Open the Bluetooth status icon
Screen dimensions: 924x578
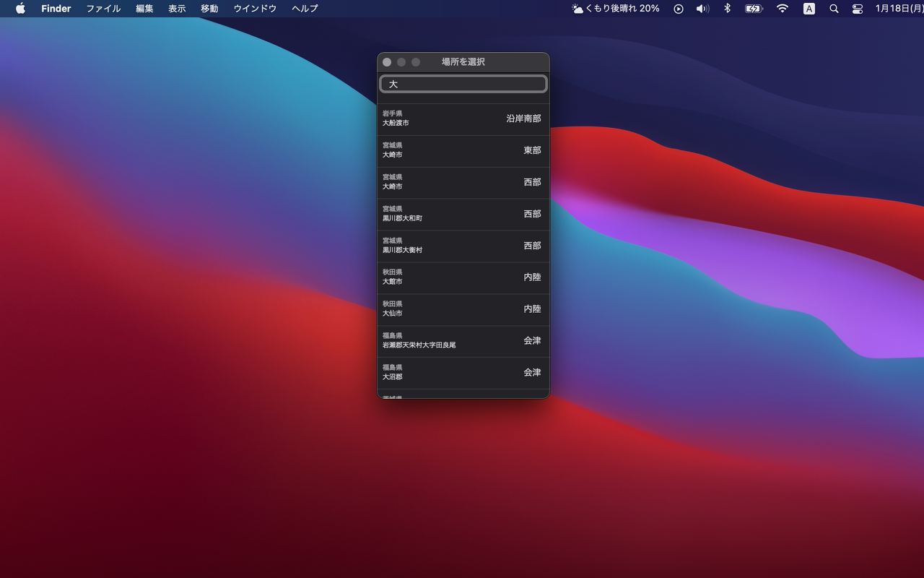click(x=728, y=9)
